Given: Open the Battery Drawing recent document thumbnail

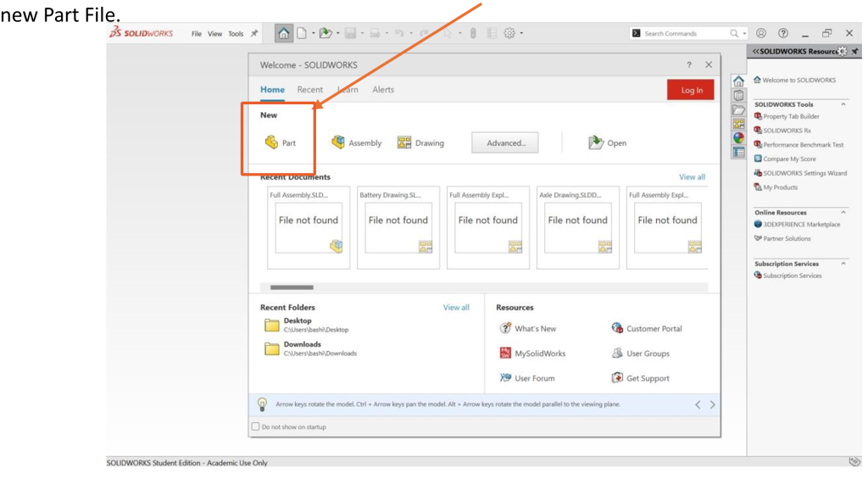Looking at the screenshot, I should click(398, 227).
